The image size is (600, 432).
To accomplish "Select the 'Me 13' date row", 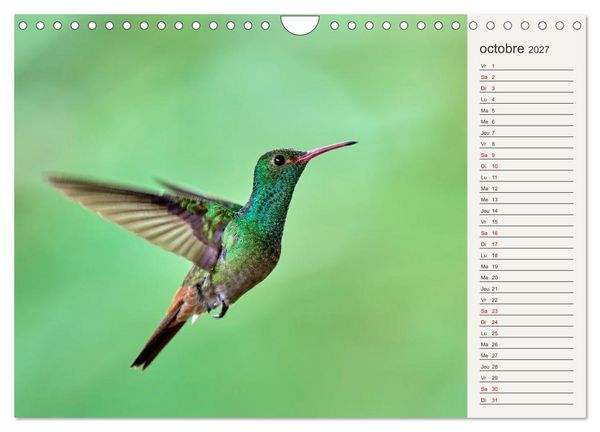I will (527, 200).
